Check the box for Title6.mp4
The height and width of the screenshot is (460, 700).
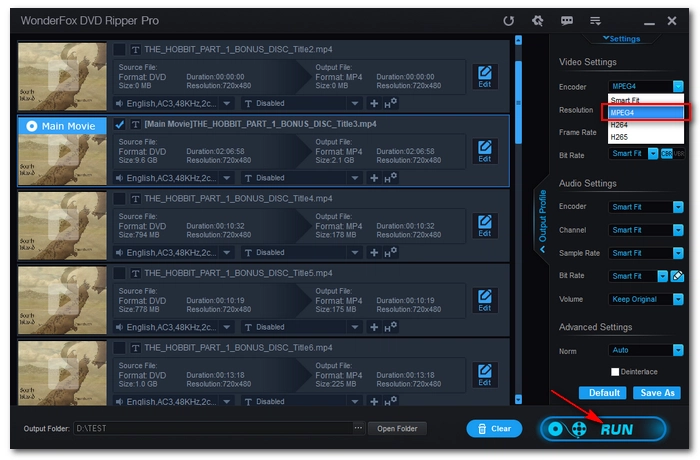click(x=119, y=347)
